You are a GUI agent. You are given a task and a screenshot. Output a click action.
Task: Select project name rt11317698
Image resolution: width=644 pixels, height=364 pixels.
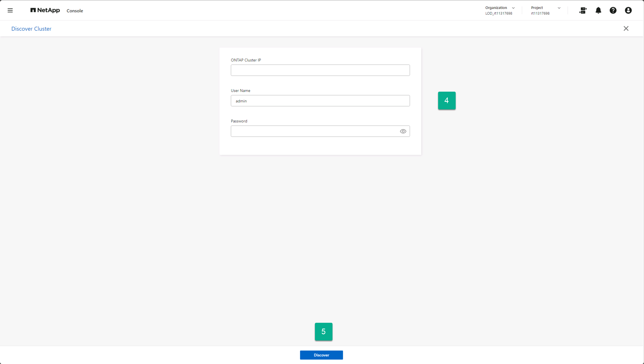[540, 14]
